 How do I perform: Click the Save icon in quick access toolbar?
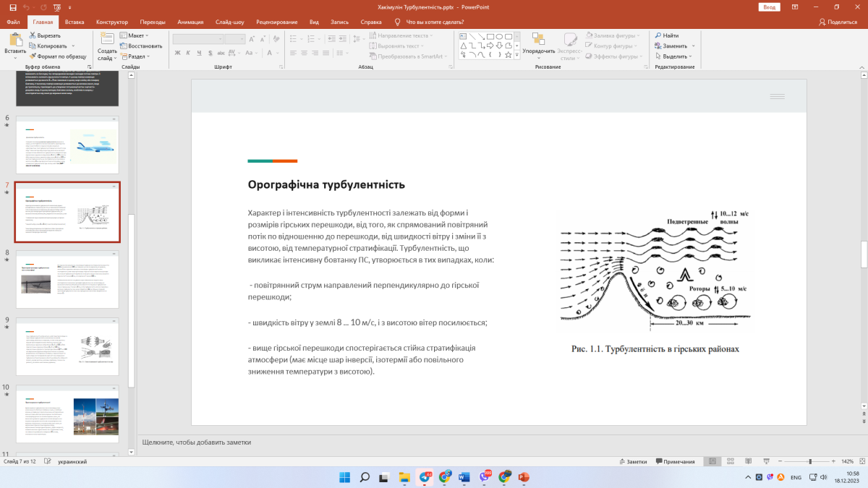pyautogui.click(x=12, y=7)
